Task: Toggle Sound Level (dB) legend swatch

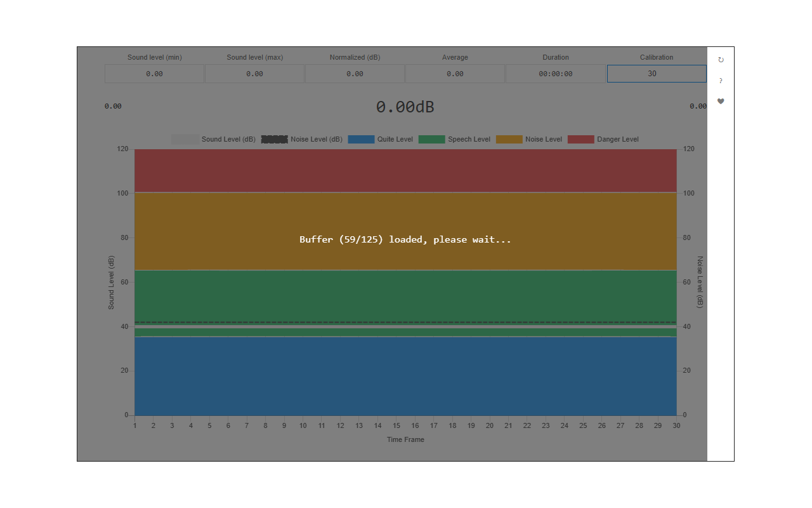Action: coord(185,139)
